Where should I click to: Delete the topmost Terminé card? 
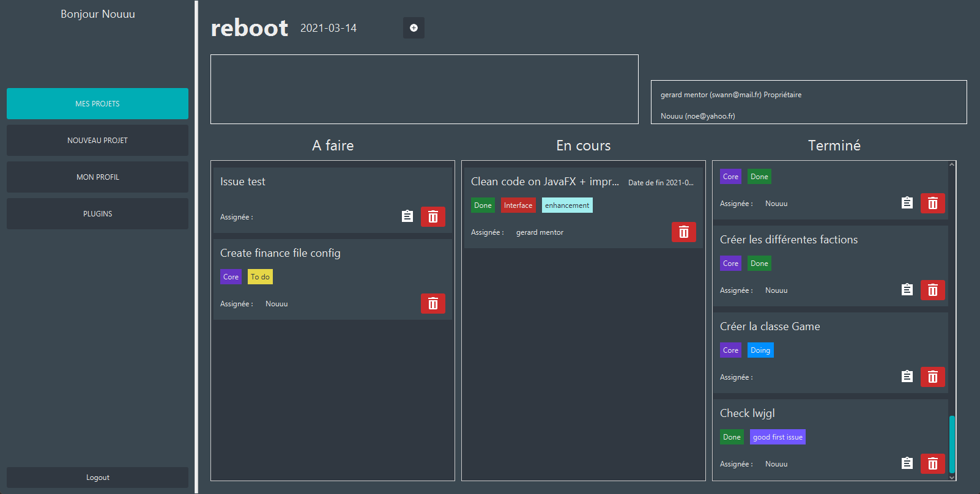point(933,203)
